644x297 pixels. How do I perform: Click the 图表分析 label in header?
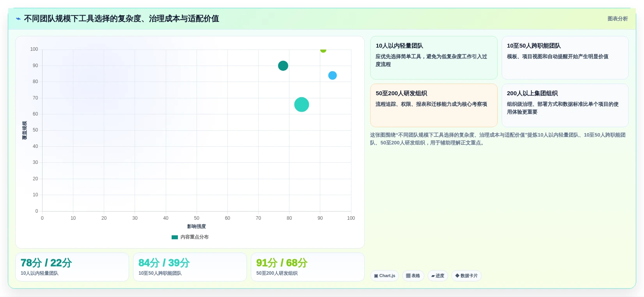pyautogui.click(x=617, y=19)
